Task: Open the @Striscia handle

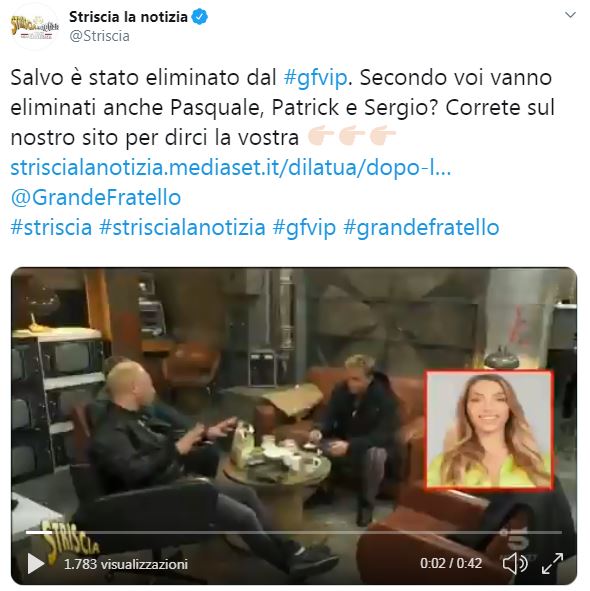Action: point(100,36)
